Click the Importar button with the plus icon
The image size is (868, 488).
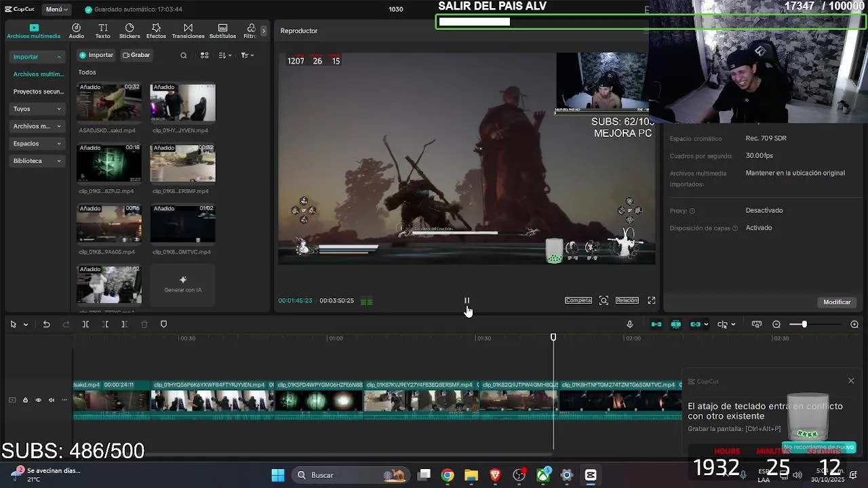tap(96, 55)
